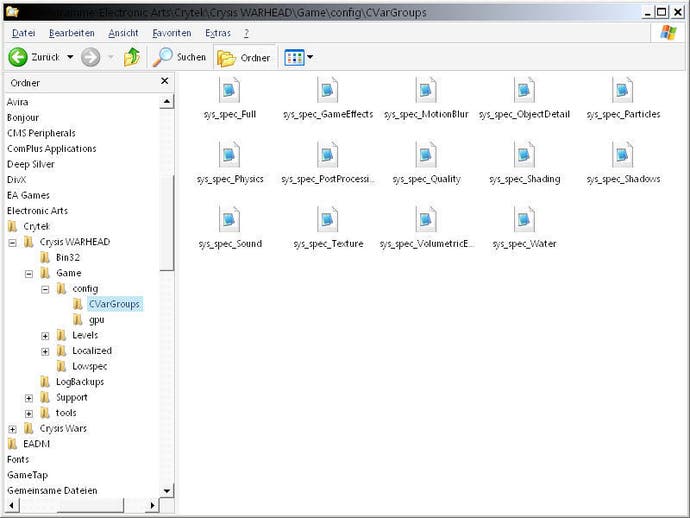Collapse the config tree node
This screenshot has width=690, height=518.
45,289
